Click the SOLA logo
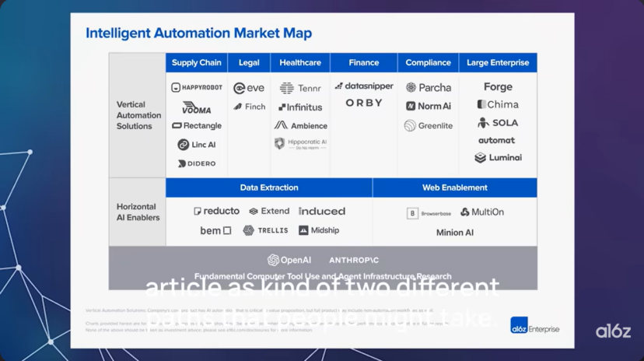The image size is (644, 361). (x=498, y=123)
